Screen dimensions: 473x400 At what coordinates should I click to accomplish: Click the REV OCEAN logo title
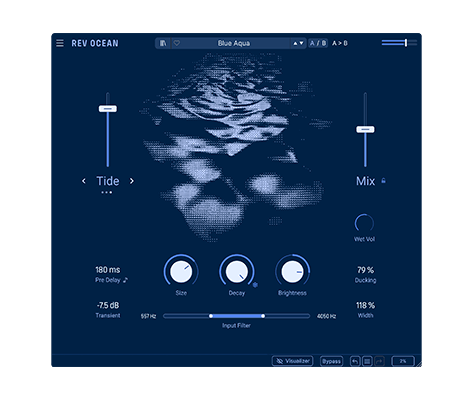[95, 43]
